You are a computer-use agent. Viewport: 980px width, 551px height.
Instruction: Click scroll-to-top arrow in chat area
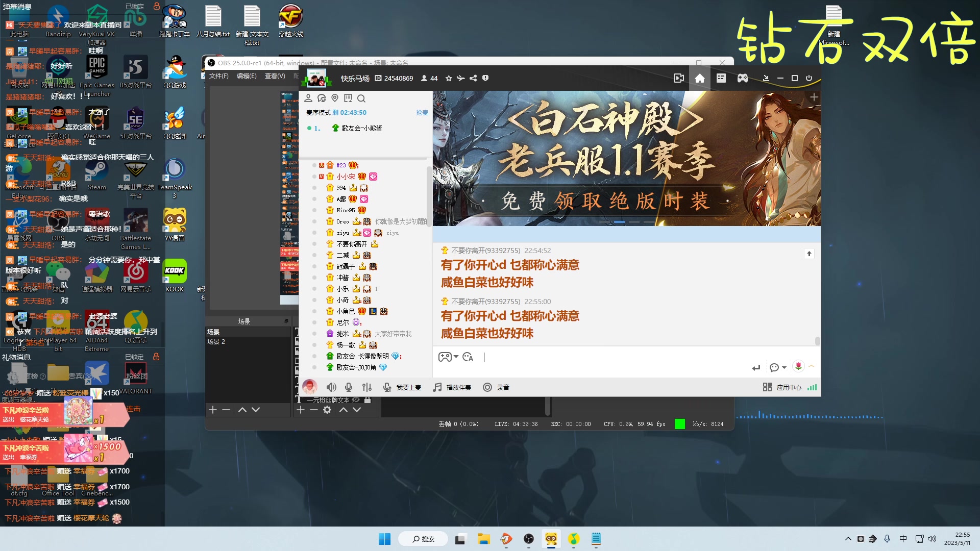point(809,254)
